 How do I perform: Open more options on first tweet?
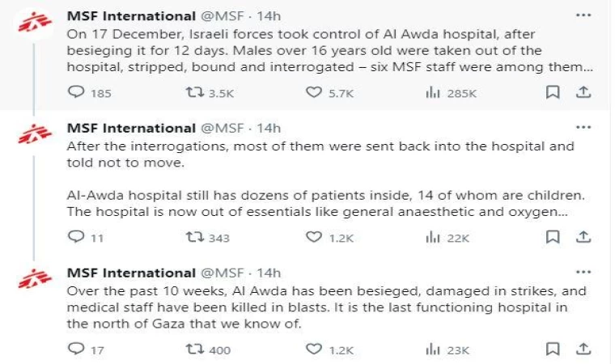[x=582, y=15]
